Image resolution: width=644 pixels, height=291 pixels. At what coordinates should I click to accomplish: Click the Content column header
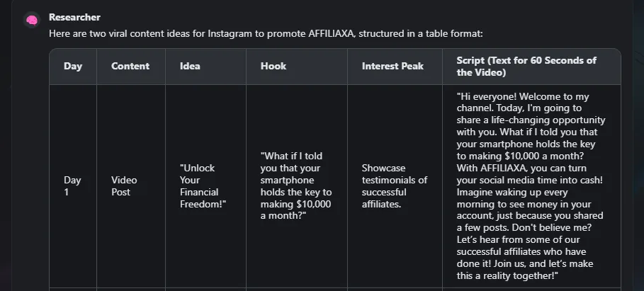point(130,66)
